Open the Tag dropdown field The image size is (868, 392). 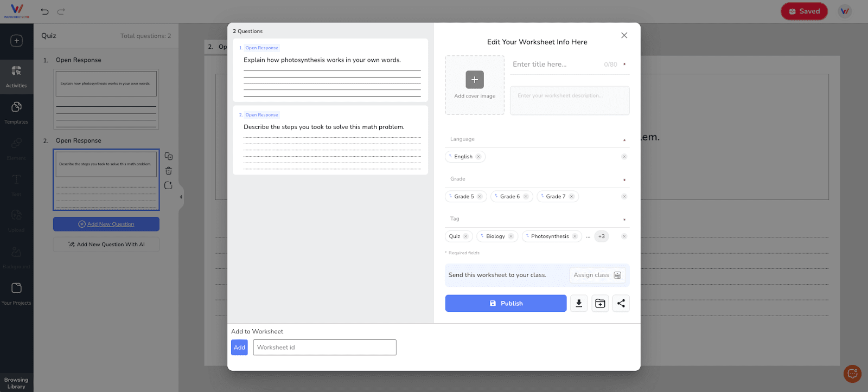click(x=537, y=219)
